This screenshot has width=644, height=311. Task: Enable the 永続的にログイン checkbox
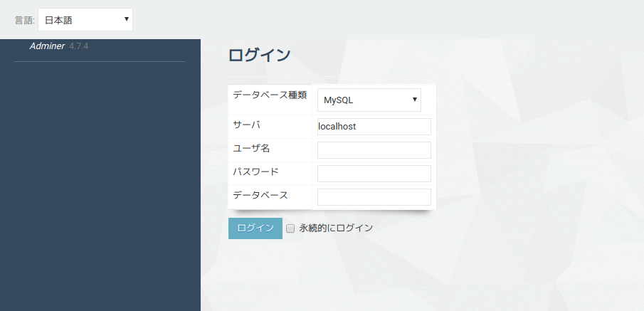[x=290, y=228]
